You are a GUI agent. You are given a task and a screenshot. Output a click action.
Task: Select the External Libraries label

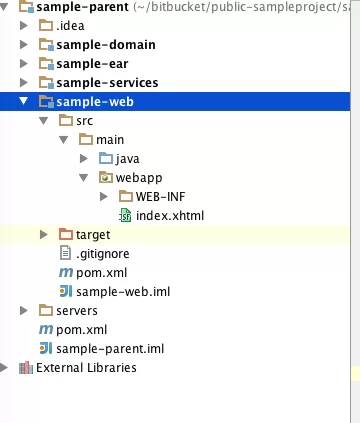(x=86, y=368)
